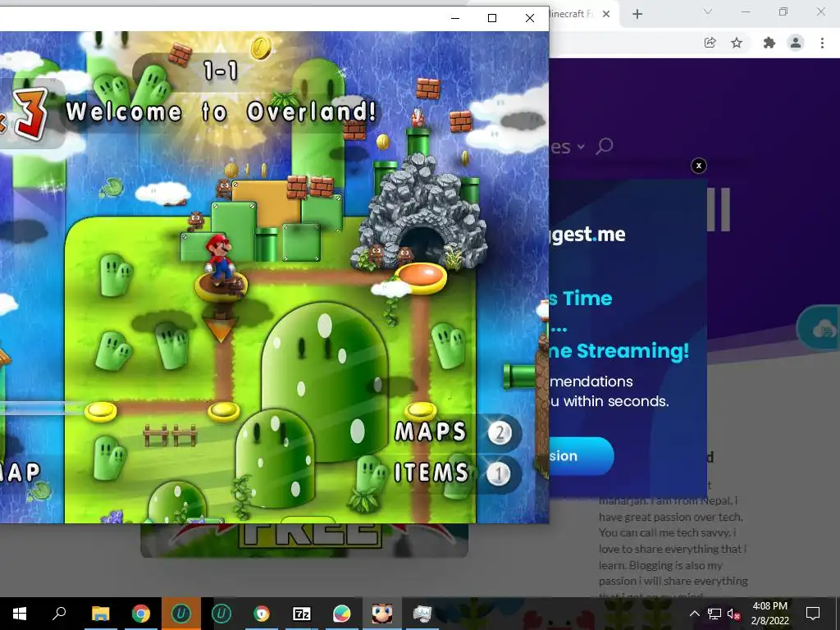840x630 pixels.
Task: Expand the website navigation dropdown arrow
Action: click(581, 146)
